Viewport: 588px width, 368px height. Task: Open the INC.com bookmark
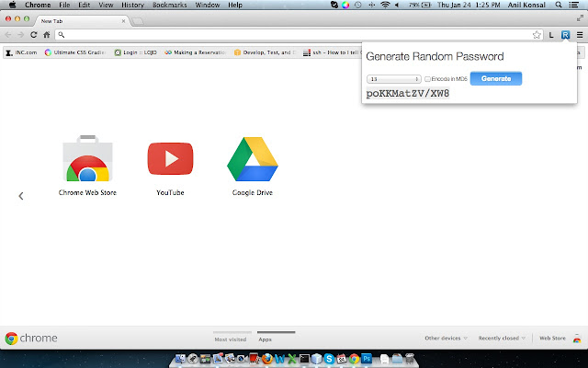coord(22,52)
